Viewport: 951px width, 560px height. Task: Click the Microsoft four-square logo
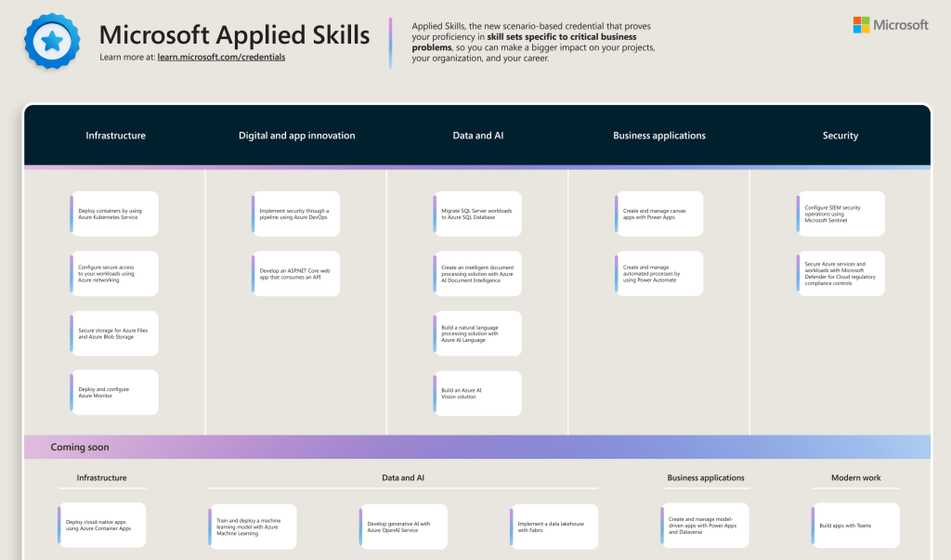point(862,25)
